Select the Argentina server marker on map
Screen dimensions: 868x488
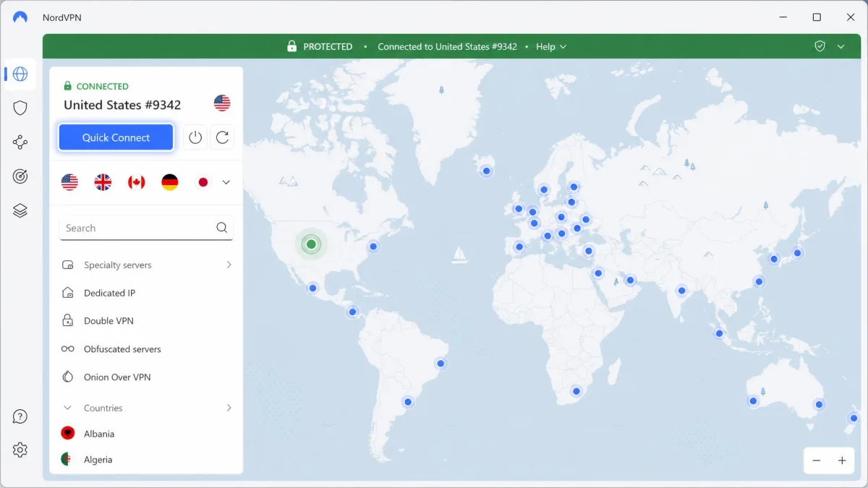pos(408,402)
